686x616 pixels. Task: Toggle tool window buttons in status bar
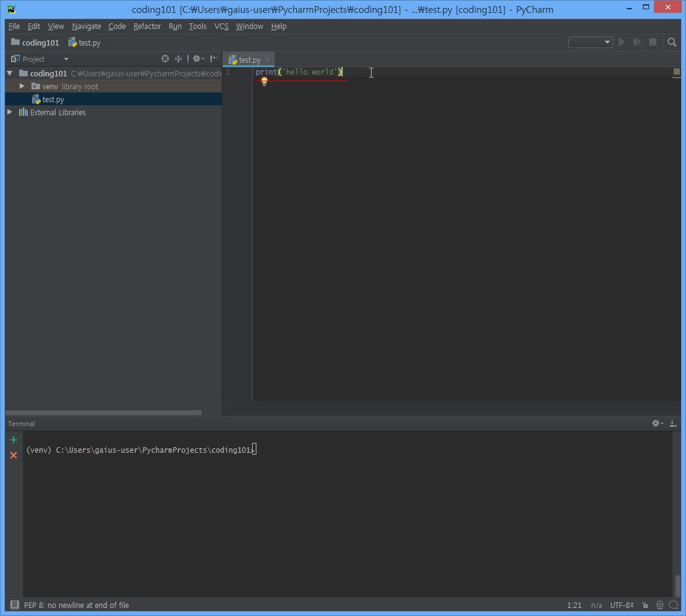click(14, 605)
